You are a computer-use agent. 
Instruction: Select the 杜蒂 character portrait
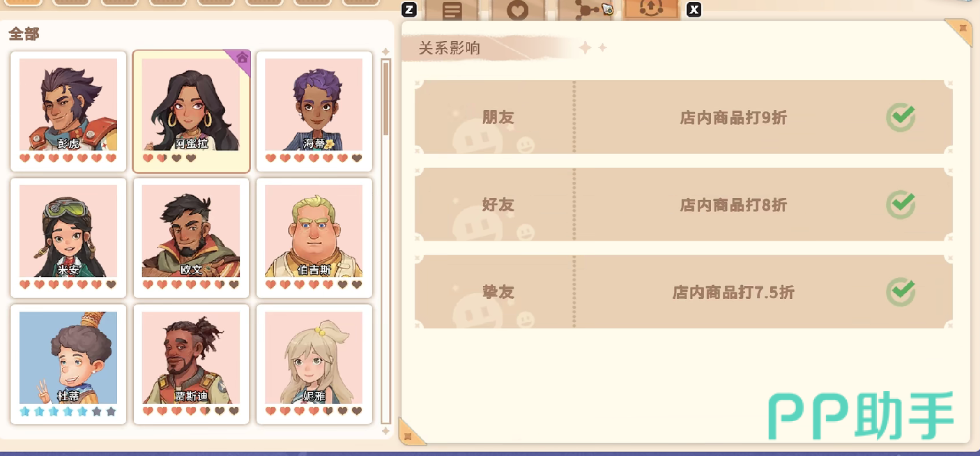[68, 358]
